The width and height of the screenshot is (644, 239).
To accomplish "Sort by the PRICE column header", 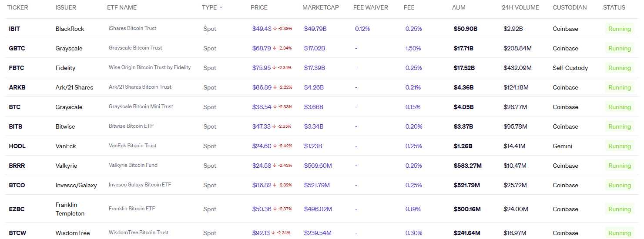I will coord(259,7).
